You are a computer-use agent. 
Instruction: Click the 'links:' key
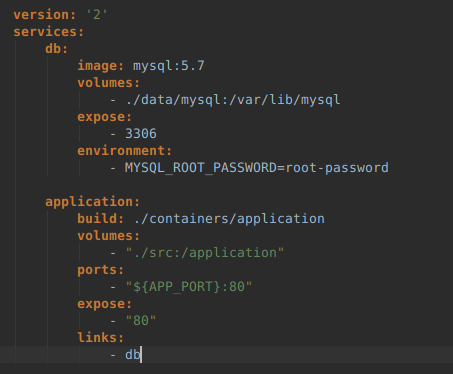(101, 338)
